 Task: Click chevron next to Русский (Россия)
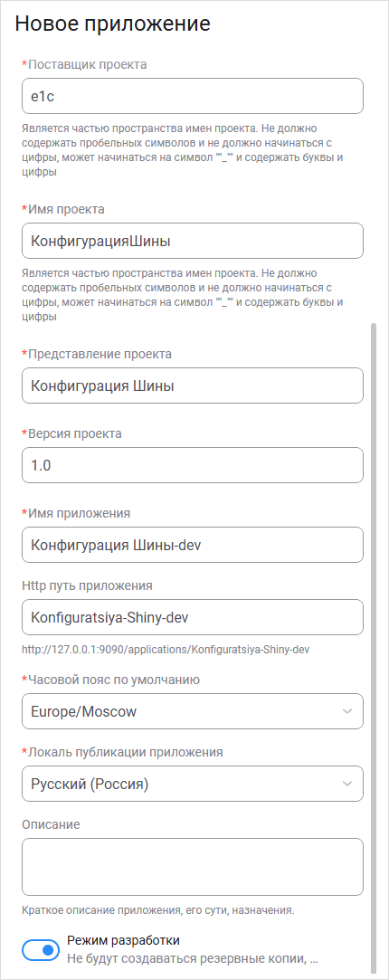[x=347, y=784]
